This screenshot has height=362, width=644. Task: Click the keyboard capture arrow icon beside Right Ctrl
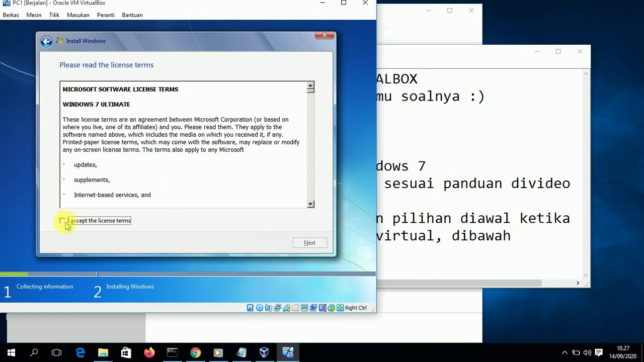pos(340,308)
